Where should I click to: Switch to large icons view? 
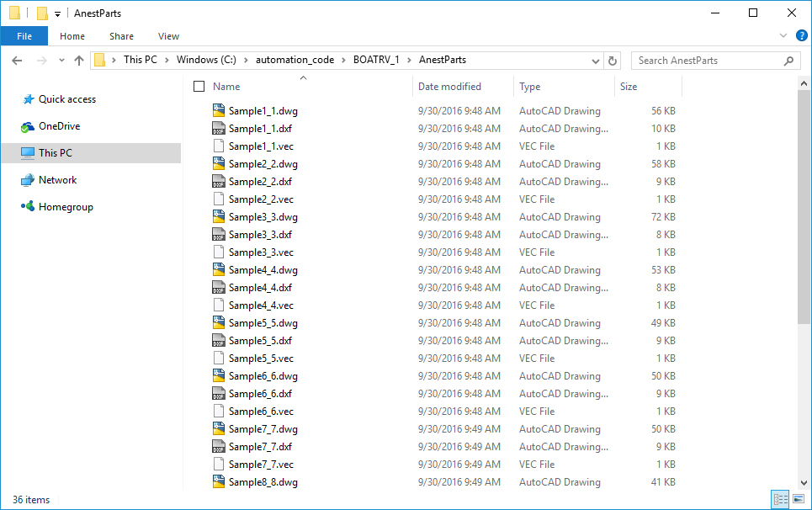coord(798,499)
